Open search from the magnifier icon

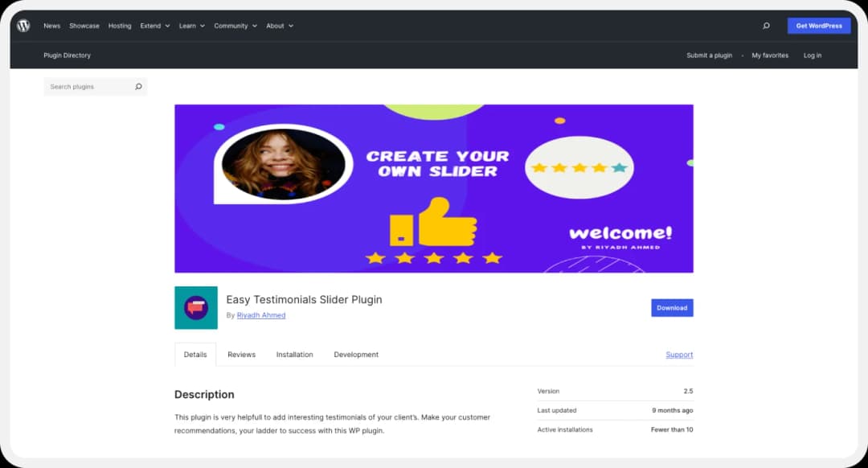tap(767, 25)
